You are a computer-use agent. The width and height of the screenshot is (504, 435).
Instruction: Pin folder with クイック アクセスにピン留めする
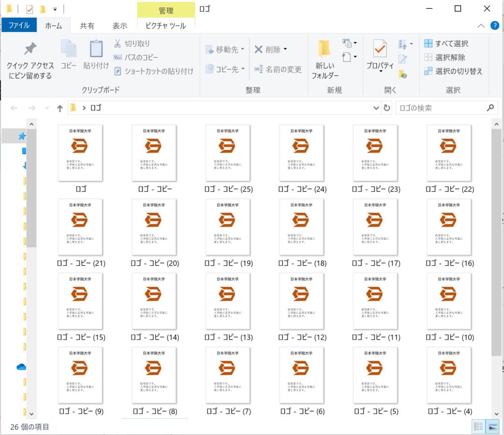pyautogui.click(x=30, y=61)
